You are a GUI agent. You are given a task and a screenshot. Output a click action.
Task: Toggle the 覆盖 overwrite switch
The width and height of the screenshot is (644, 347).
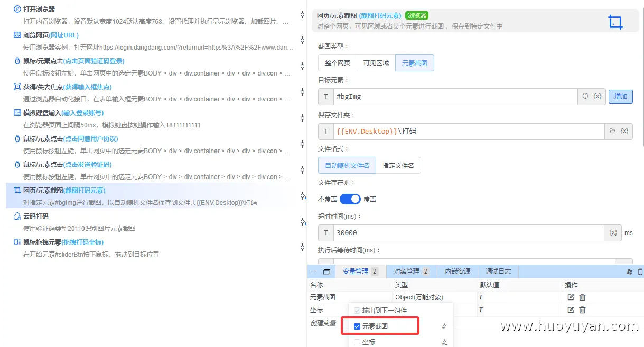[350, 199]
